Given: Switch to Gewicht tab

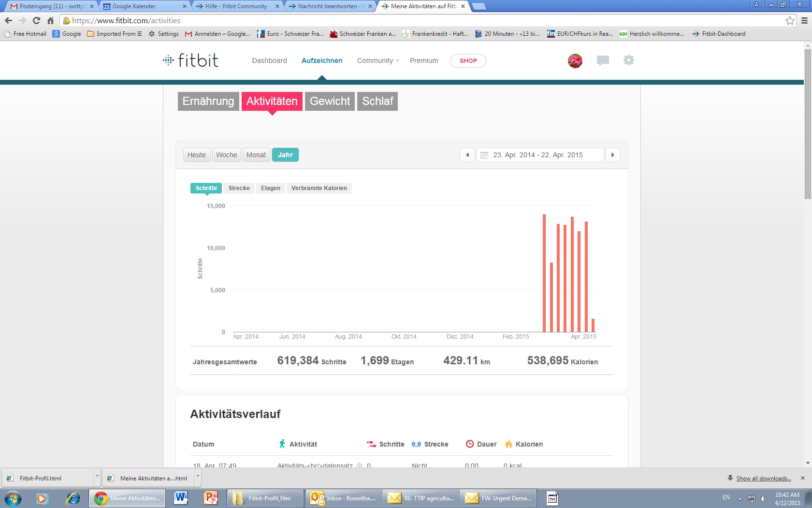Looking at the screenshot, I should point(330,101).
